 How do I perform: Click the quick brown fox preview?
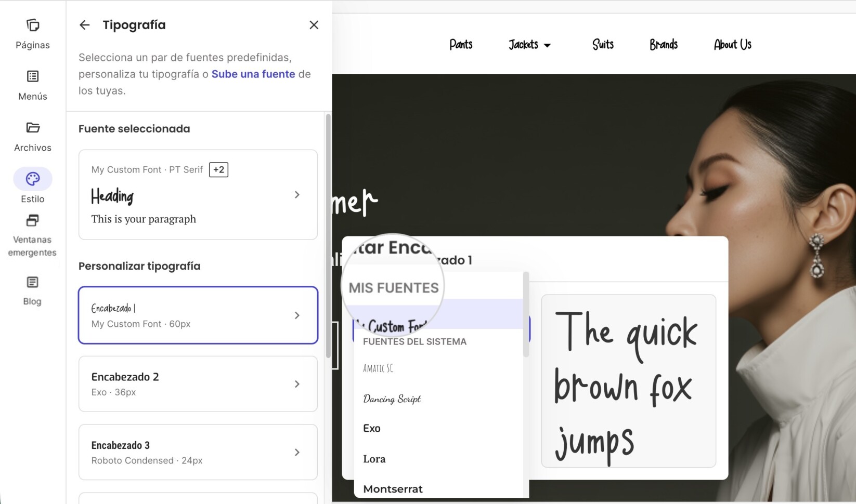(629, 381)
